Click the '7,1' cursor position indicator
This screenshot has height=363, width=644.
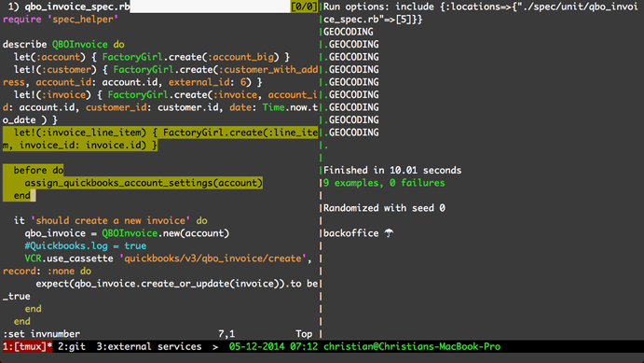pyautogui.click(x=226, y=334)
